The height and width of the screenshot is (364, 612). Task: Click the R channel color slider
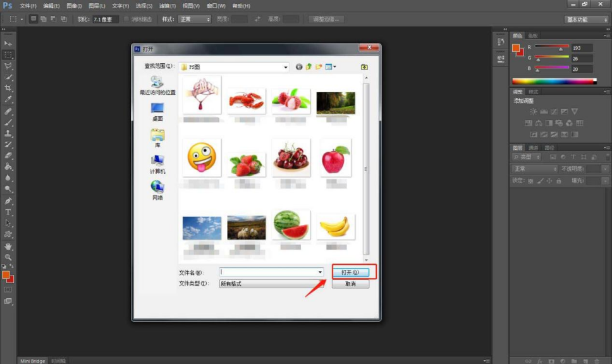552,47
